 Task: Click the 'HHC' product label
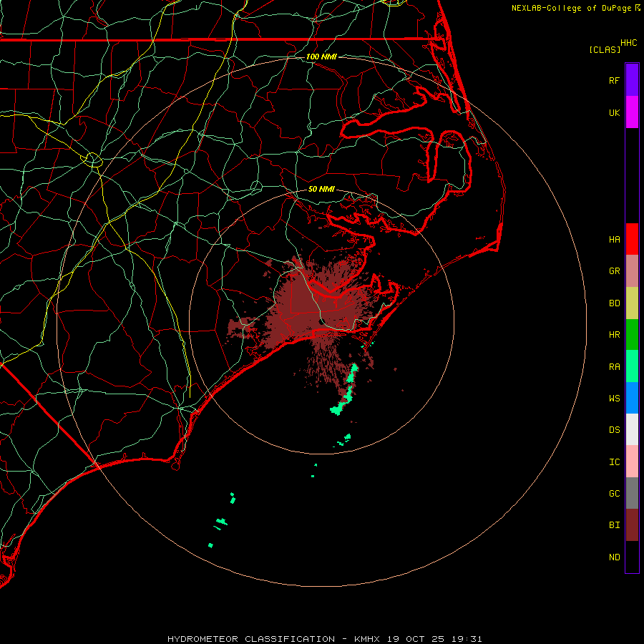628,43
